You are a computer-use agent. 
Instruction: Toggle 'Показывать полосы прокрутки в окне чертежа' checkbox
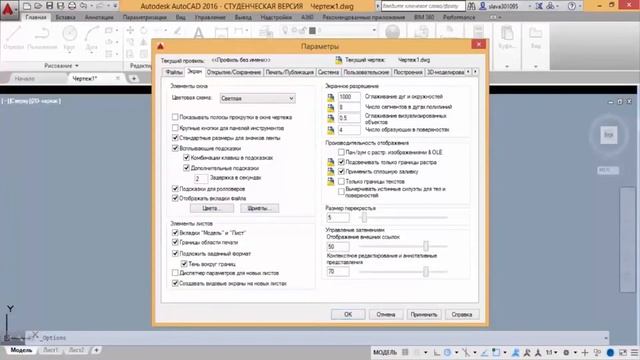[x=175, y=117]
